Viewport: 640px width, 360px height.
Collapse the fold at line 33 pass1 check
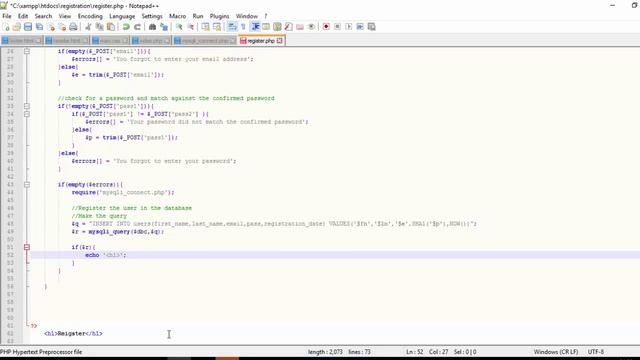[x=27, y=106]
